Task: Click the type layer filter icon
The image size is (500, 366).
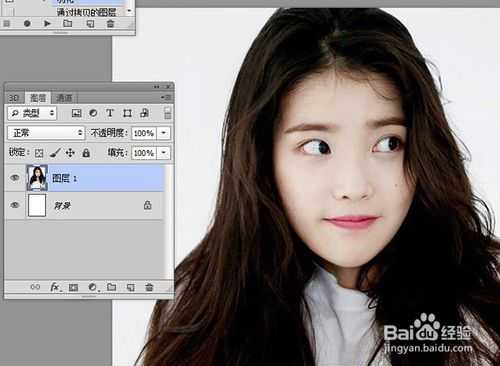Action: (110, 113)
